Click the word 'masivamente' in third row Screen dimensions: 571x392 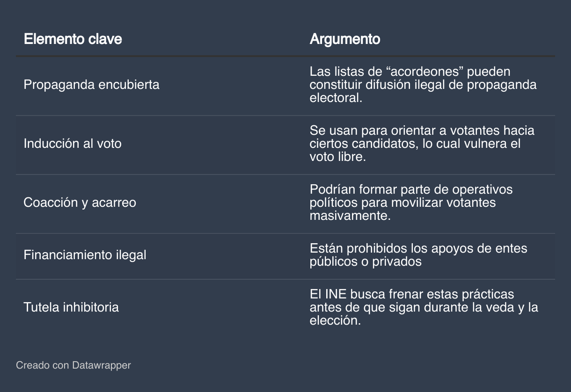pos(350,216)
